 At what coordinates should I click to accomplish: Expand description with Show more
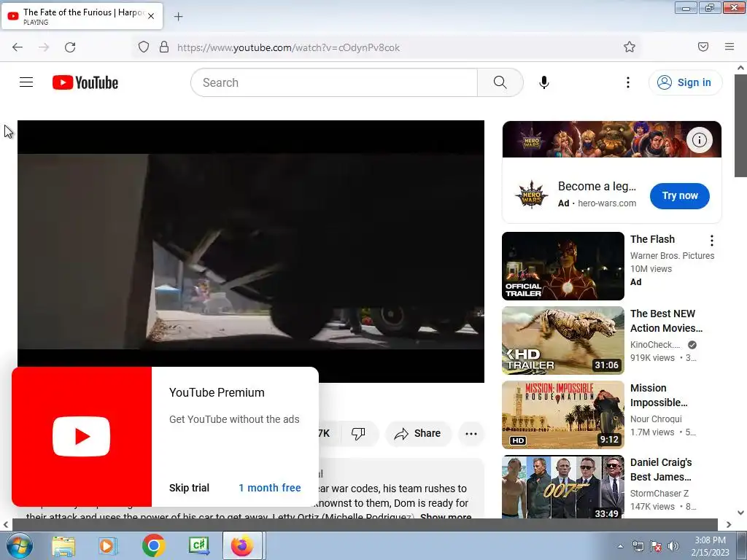click(x=446, y=516)
